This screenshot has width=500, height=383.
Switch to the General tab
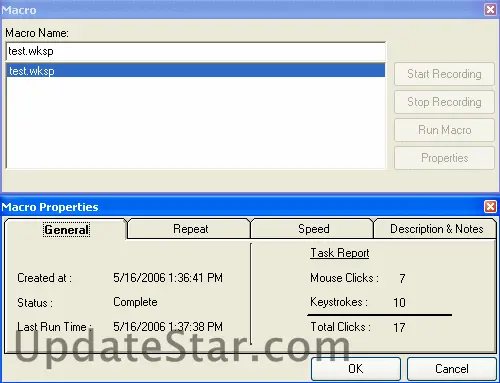point(66,229)
